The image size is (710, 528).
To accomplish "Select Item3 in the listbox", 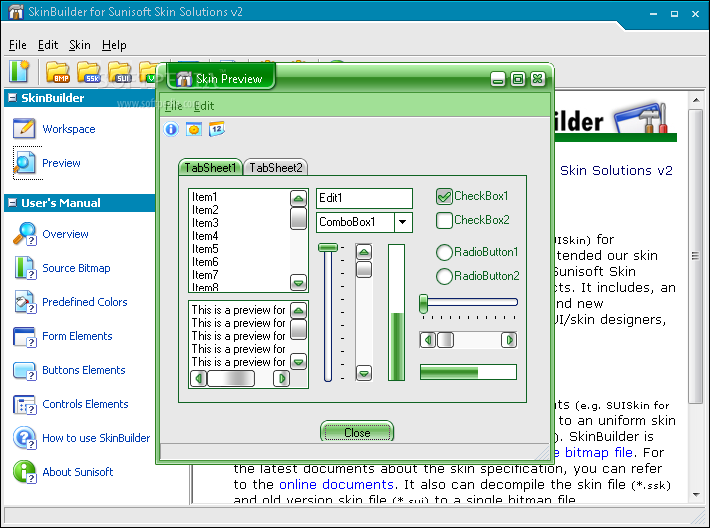I will 205,223.
